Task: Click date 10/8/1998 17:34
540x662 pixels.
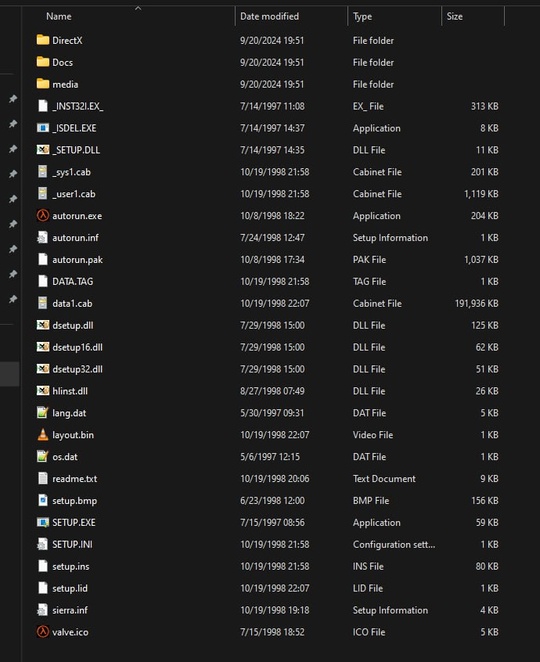Action: click(x=272, y=260)
